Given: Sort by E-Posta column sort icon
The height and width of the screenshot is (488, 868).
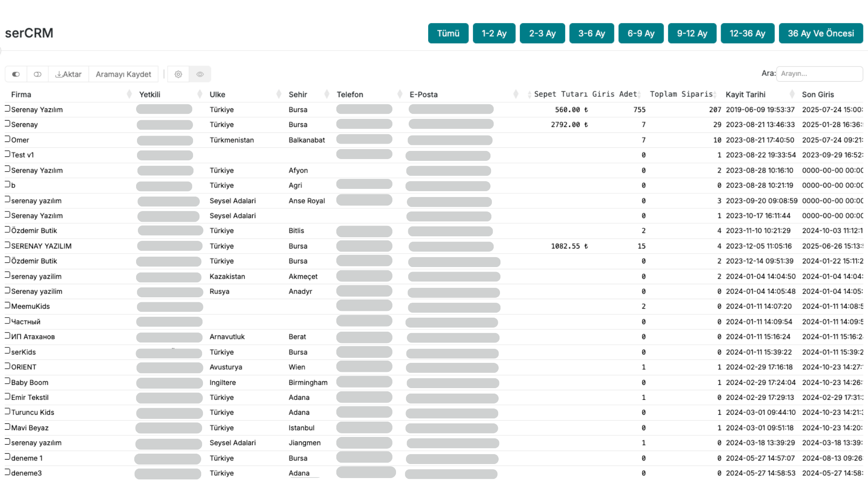Looking at the screenshot, I should tap(516, 94).
